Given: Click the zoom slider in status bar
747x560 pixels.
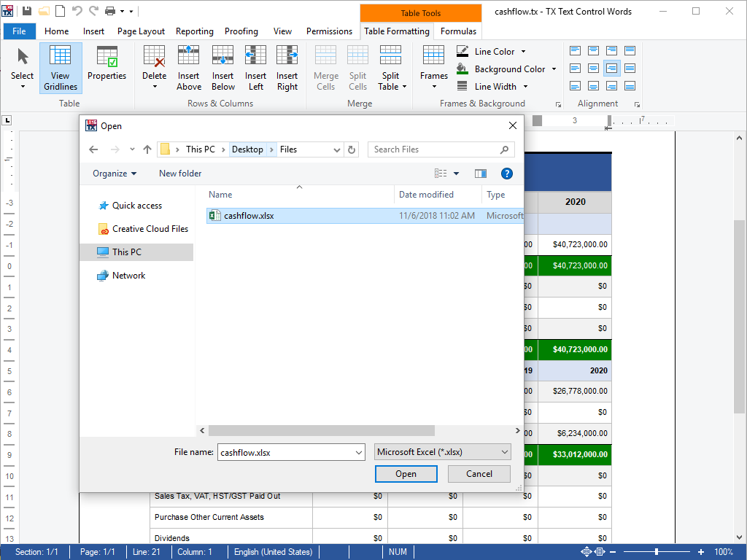Looking at the screenshot, I should point(657,552).
